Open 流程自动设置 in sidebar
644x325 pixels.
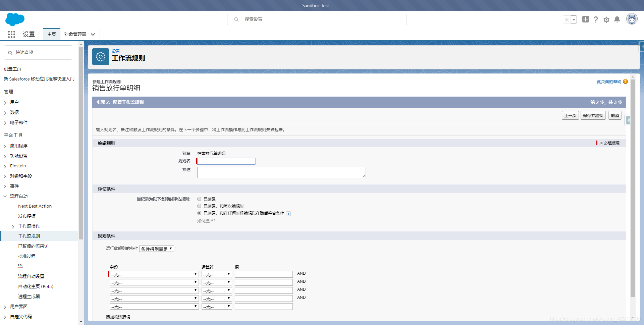31,276
